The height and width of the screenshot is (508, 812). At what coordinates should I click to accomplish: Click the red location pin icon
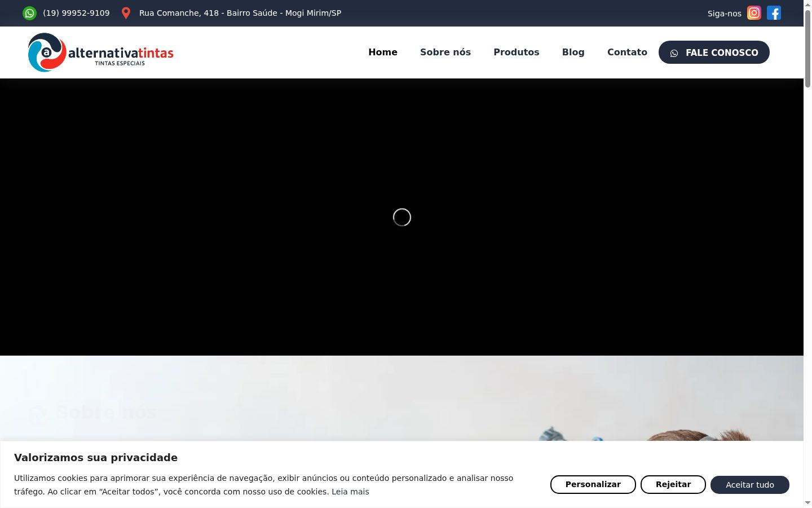[x=126, y=13]
